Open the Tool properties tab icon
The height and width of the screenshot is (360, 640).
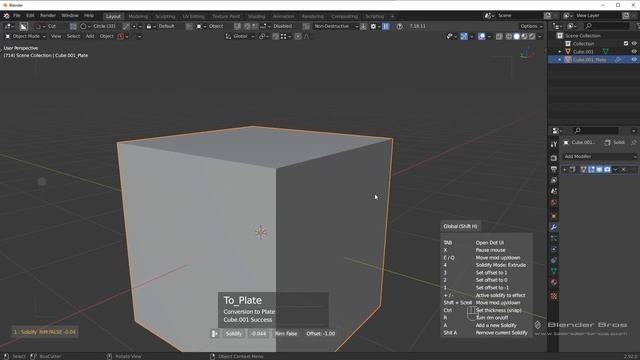pyautogui.click(x=553, y=144)
